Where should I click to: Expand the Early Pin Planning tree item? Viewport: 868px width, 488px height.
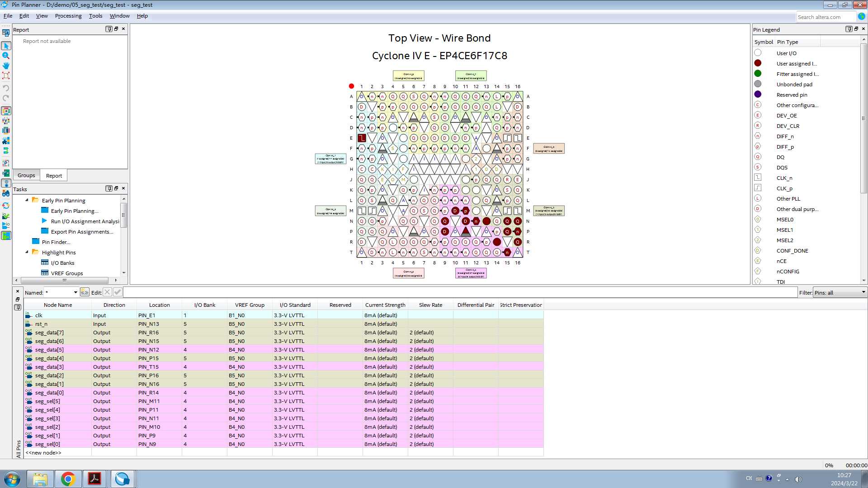[27, 200]
